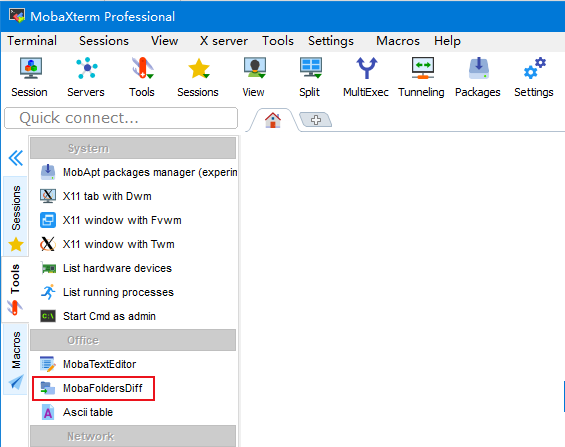Switch to the Macros sidebar tab
This screenshot has width=565, height=447.
[x=16, y=358]
